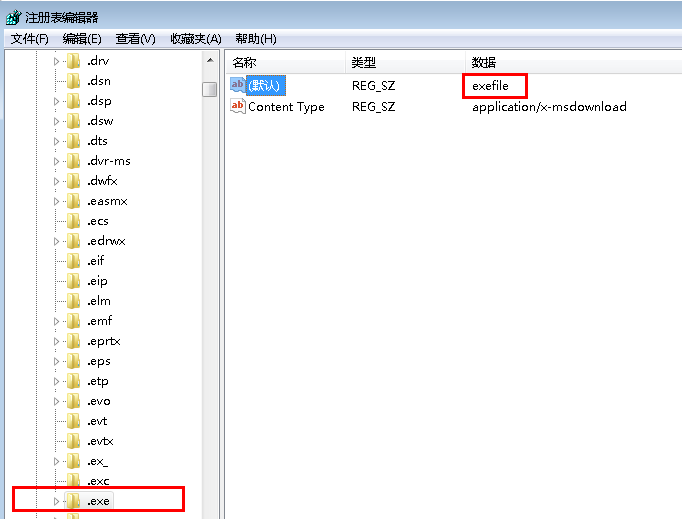The width and height of the screenshot is (682, 519).
Task: Click the Registry Editor icon in title bar
Action: pos(12,17)
